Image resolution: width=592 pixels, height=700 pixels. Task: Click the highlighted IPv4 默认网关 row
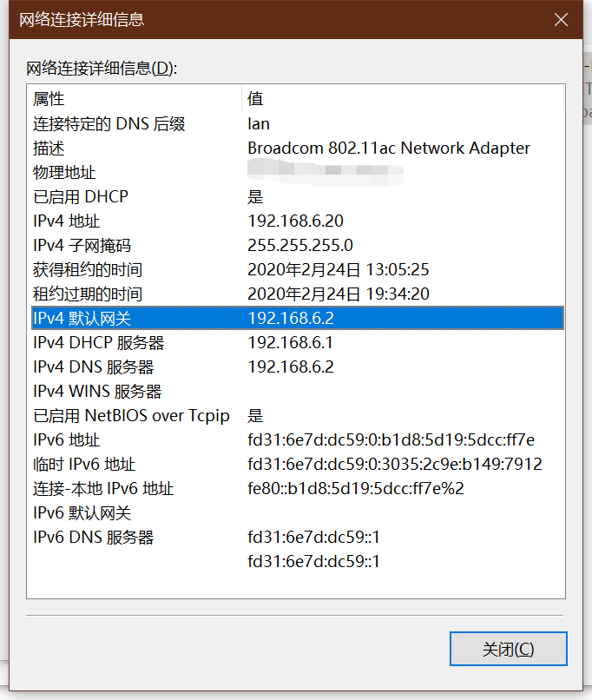[x=174, y=318]
